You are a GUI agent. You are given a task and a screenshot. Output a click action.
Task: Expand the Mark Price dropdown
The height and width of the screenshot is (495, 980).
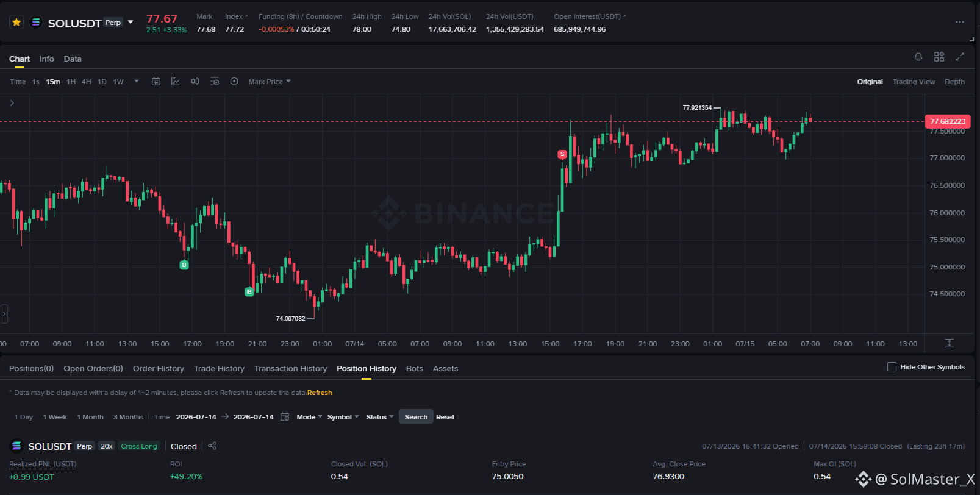[x=270, y=82]
